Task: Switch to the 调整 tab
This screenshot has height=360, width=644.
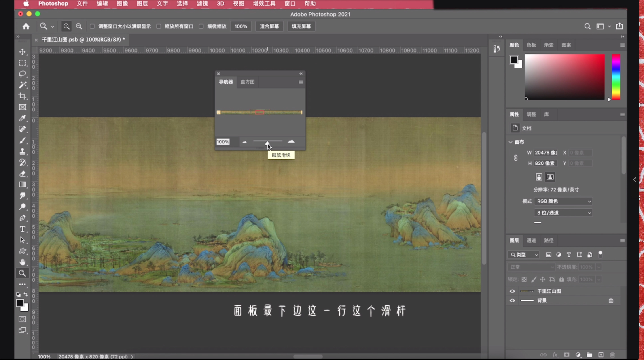Action: (531, 114)
